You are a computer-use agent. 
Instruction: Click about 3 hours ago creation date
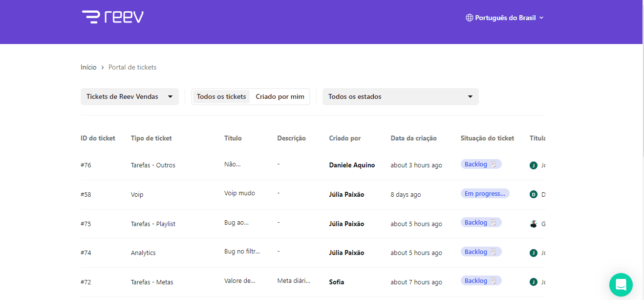click(x=416, y=165)
